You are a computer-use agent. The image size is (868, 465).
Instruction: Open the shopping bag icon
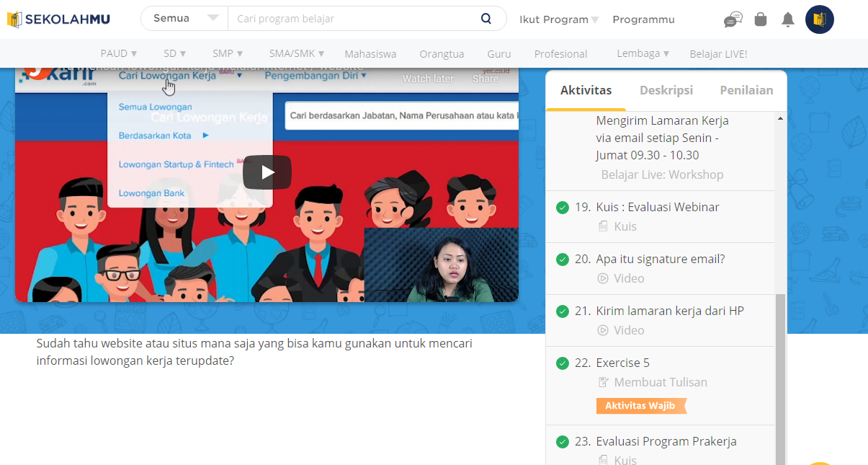click(761, 19)
